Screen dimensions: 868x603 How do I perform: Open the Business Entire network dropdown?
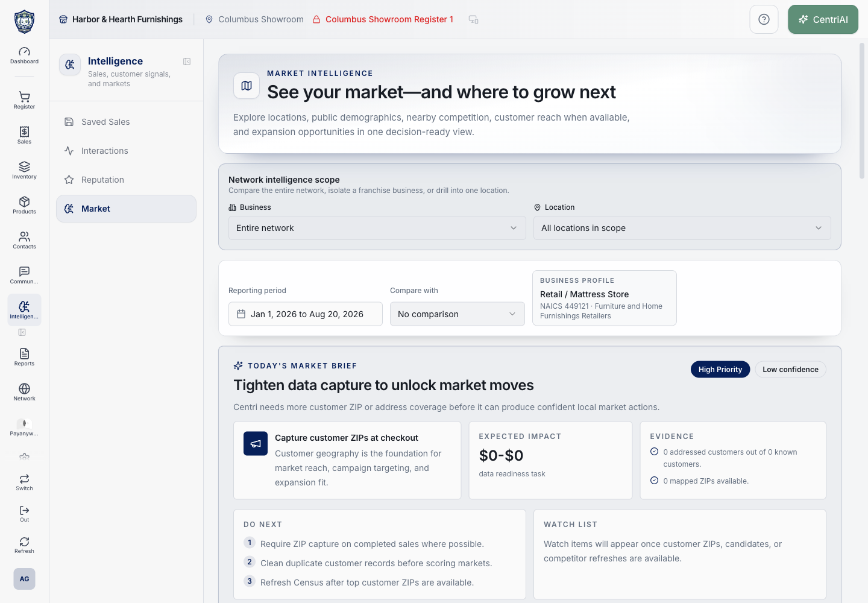pos(377,228)
